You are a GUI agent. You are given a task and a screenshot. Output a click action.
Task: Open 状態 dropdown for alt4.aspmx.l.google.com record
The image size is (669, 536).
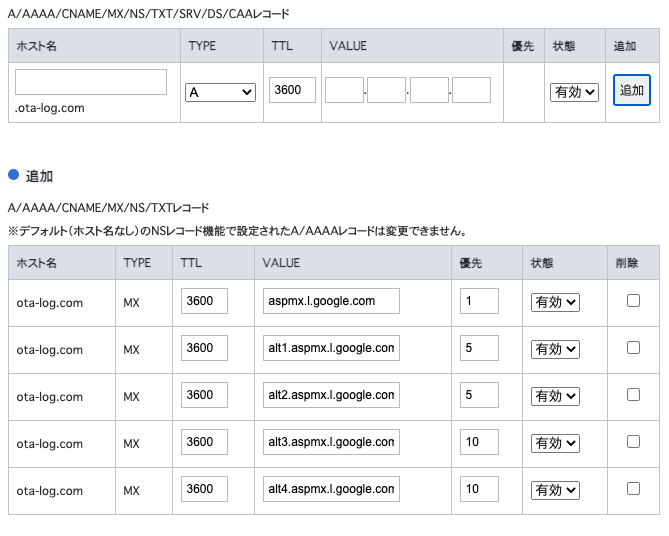555,490
